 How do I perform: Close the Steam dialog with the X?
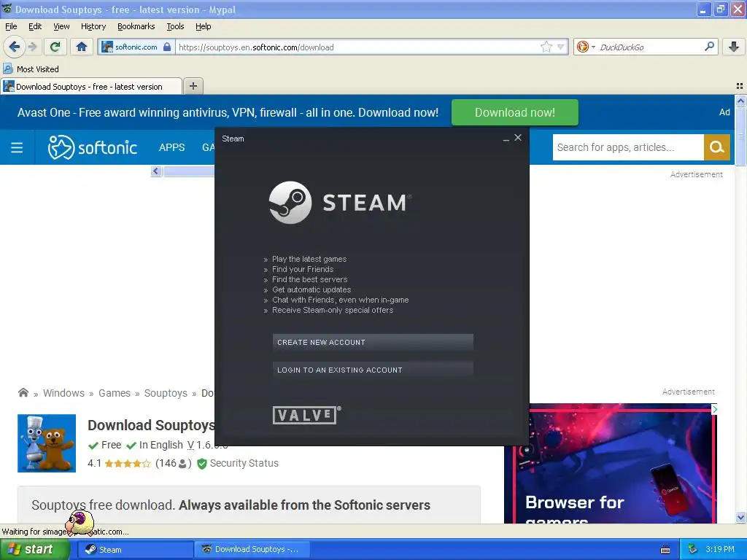pos(518,138)
